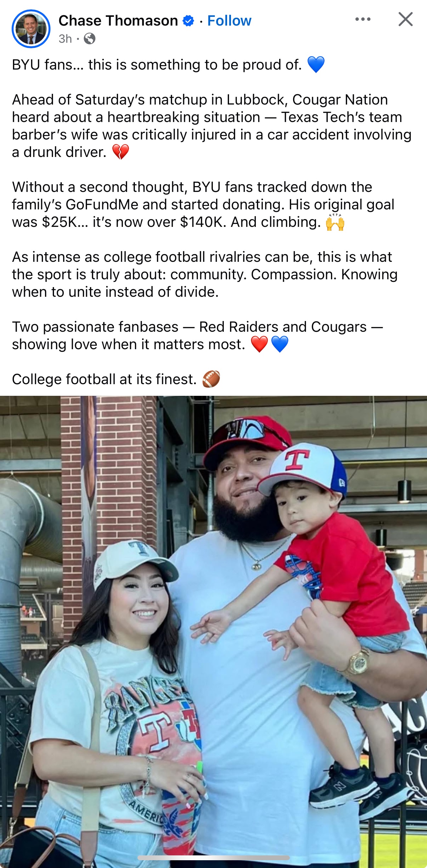Tap the home indicator bar

[x=213, y=858]
